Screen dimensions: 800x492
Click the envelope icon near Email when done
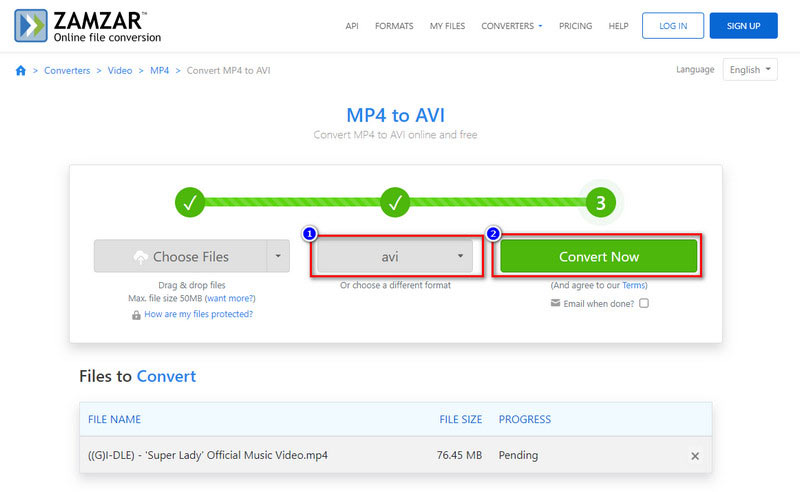point(555,303)
